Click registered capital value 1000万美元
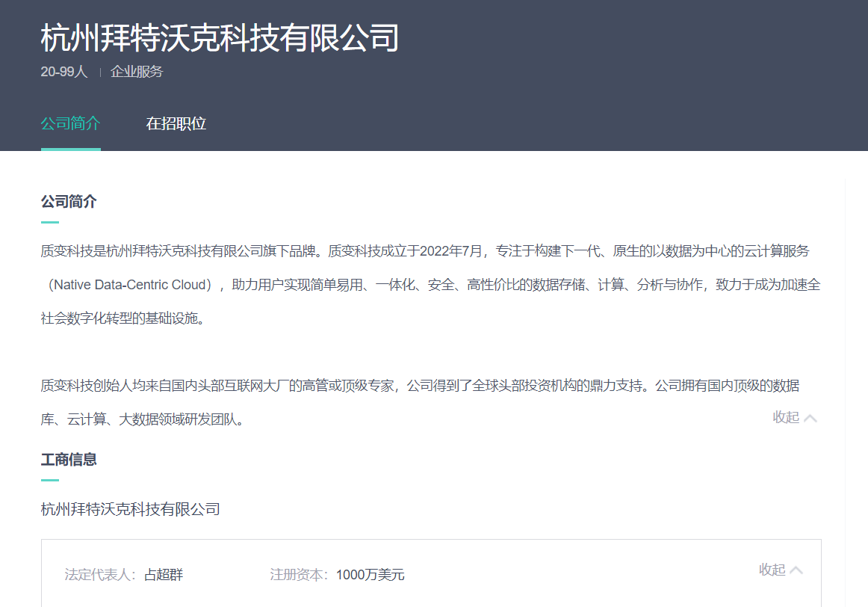 click(371, 575)
